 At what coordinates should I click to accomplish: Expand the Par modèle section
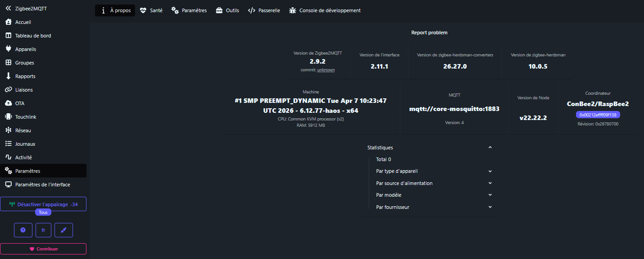[490, 195]
